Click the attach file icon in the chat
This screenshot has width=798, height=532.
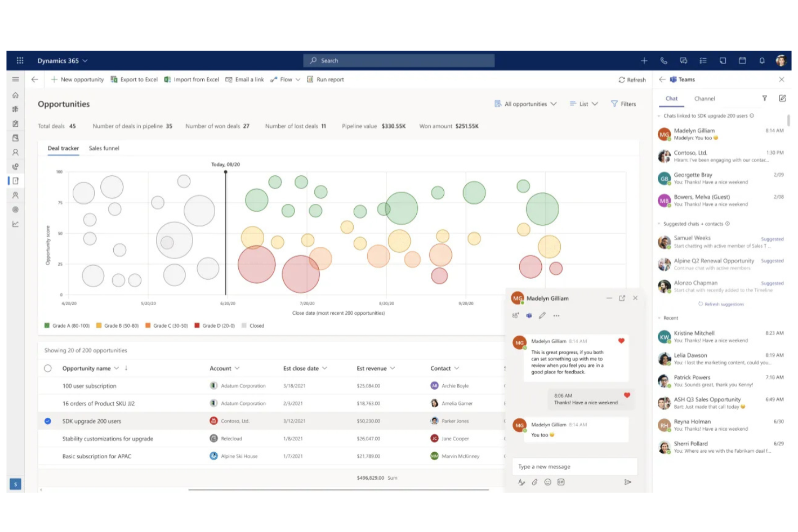[x=534, y=482]
